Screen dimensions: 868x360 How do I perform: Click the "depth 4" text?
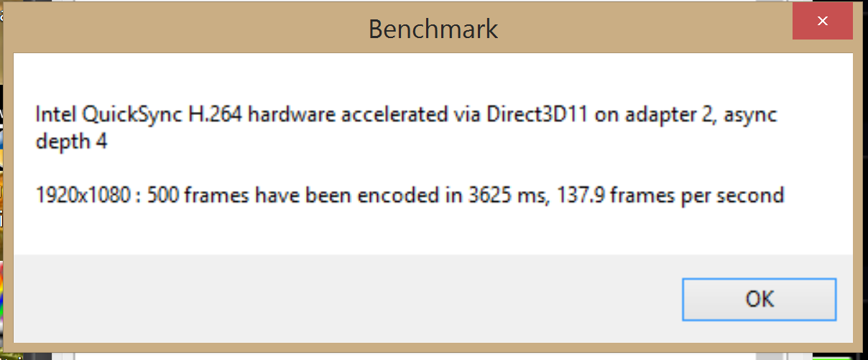pos(71,142)
